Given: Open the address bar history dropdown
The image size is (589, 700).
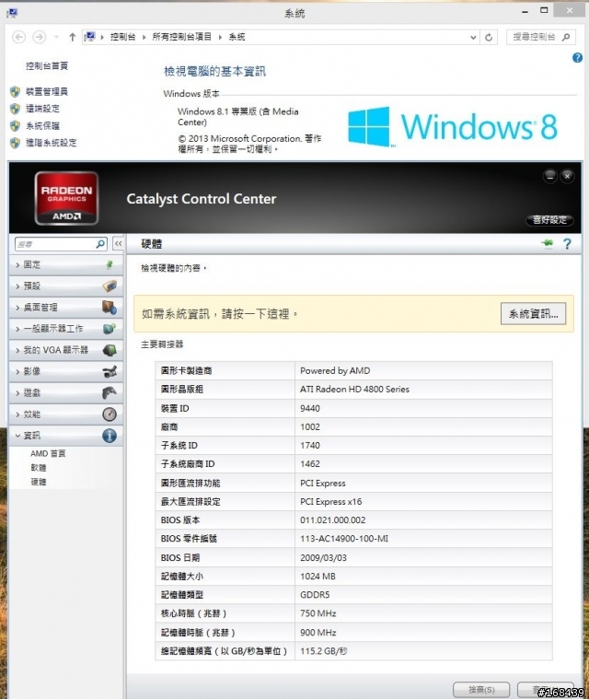Looking at the screenshot, I should pos(473,38).
